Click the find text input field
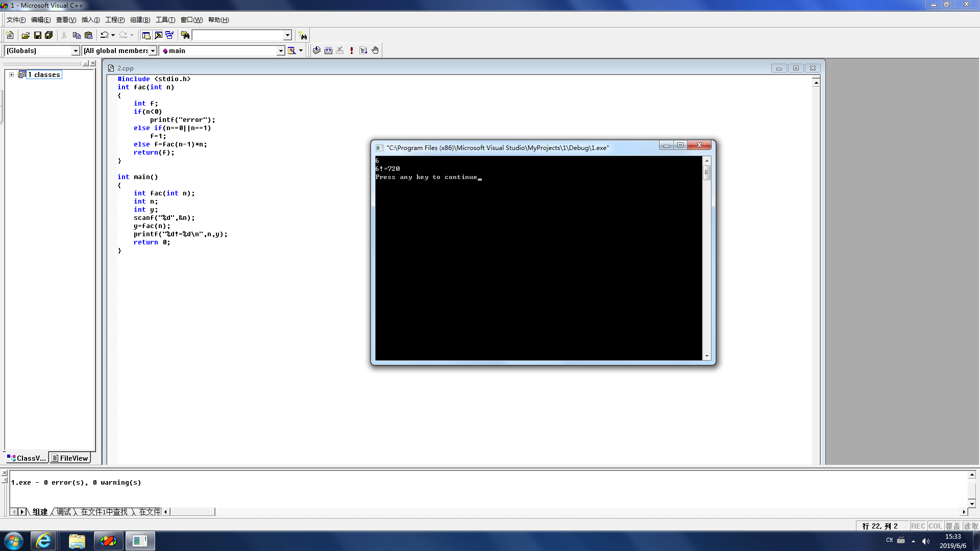Screen dimensions: 980x551 pyautogui.click(x=237, y=35)
